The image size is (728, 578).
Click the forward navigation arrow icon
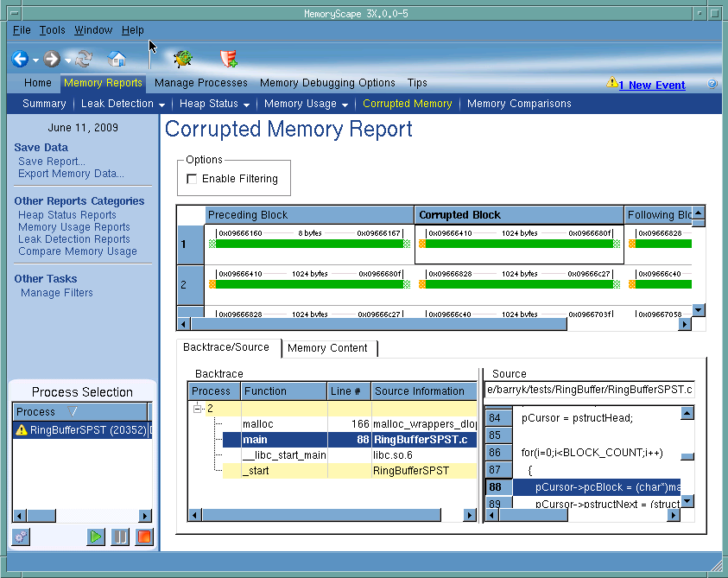pos(52,60)
